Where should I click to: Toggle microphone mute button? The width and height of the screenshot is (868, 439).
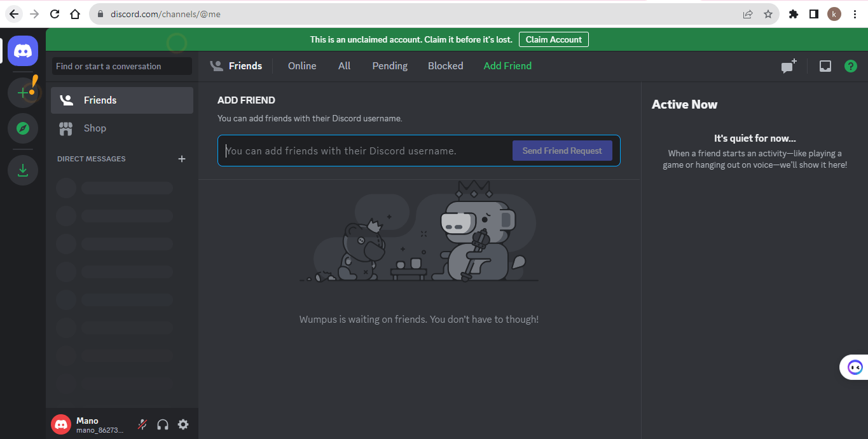(x=143, y=424)
